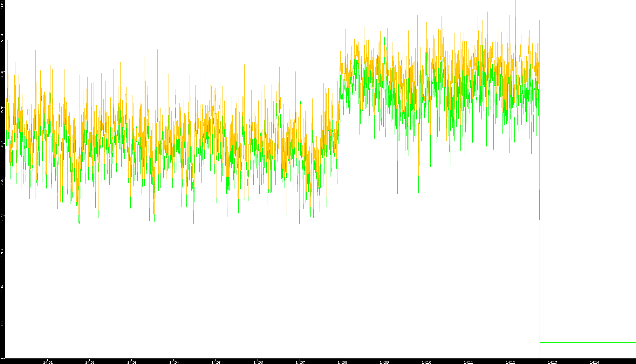Click the 1704 vertical axis label
This screenshot has height=364, width=636.
2,253
